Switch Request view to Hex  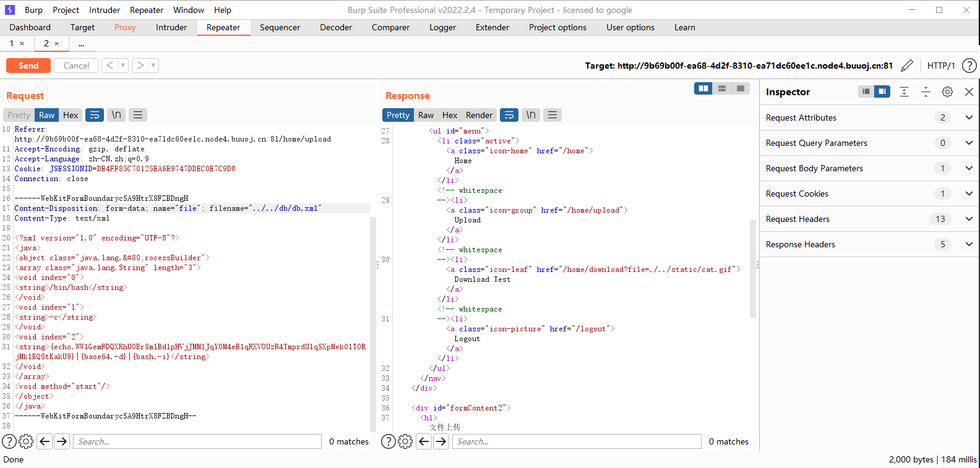[x=71, y=115]
